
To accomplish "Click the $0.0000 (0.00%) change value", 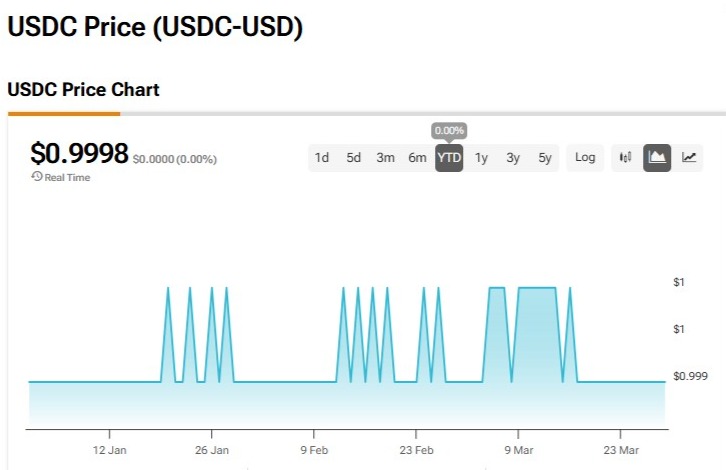I will pos(175,159).
